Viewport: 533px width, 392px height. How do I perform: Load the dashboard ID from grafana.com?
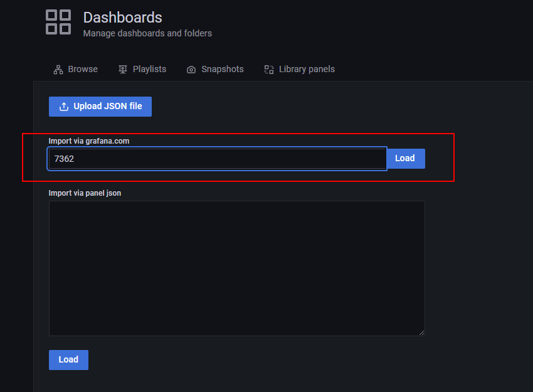click(x=406, y=159)
